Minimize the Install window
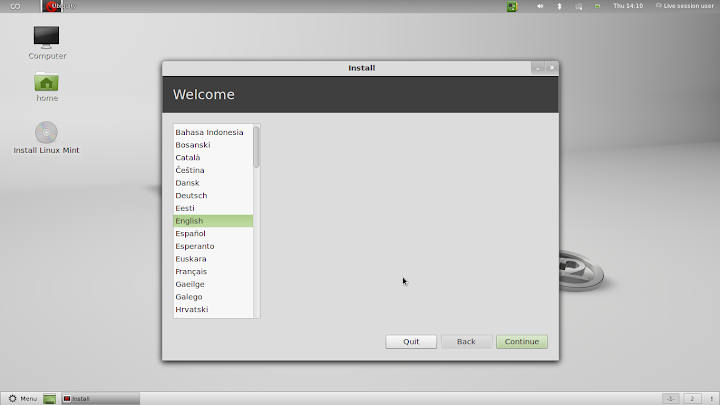This screenshot has height=405, width=720. [x=538, y=68]
